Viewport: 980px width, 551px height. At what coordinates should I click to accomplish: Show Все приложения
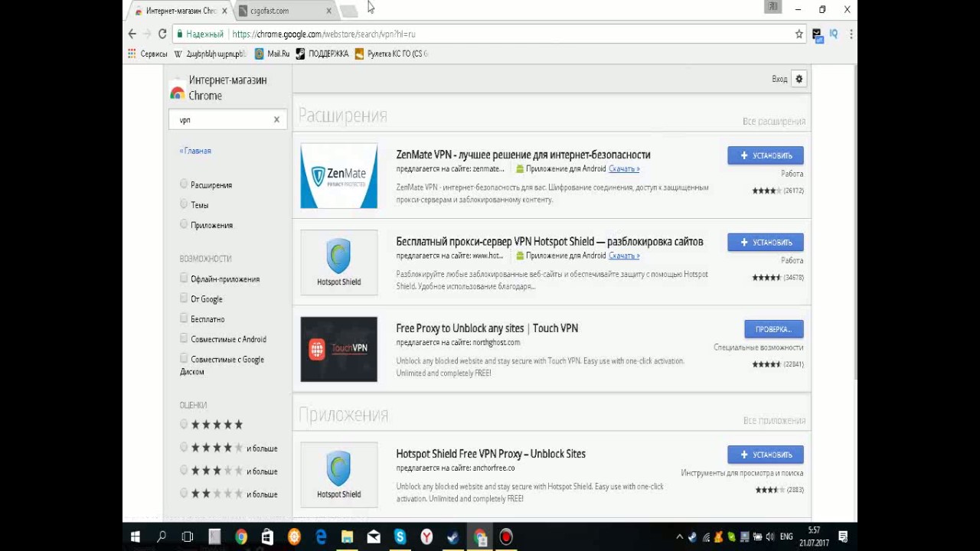[774, 420]
